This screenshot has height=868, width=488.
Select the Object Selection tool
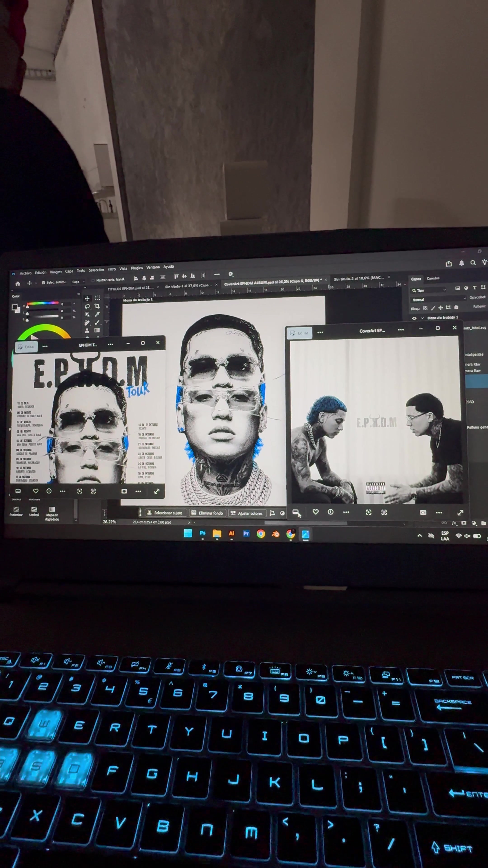click(x=87, y=314)
